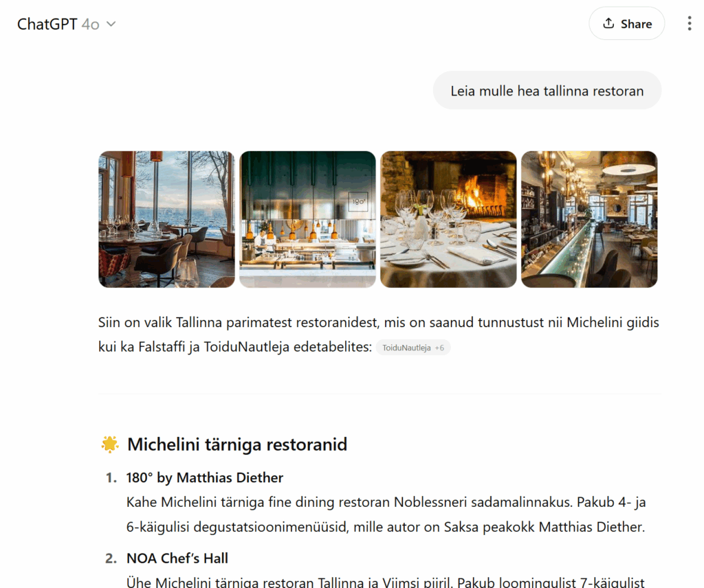Click the 'Michelini tärniga restoranid' heading
The height and width of the screenshot is (588, 704).
[237, 444]
